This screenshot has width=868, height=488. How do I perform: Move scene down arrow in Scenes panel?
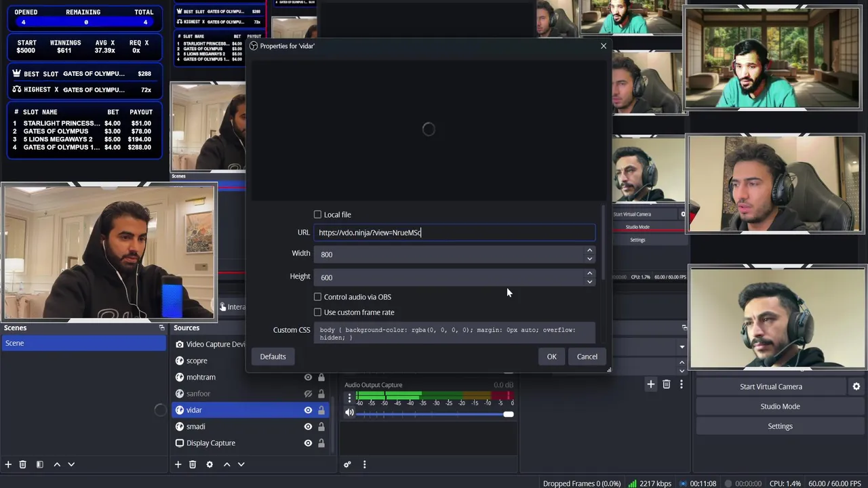coord(71,464)
